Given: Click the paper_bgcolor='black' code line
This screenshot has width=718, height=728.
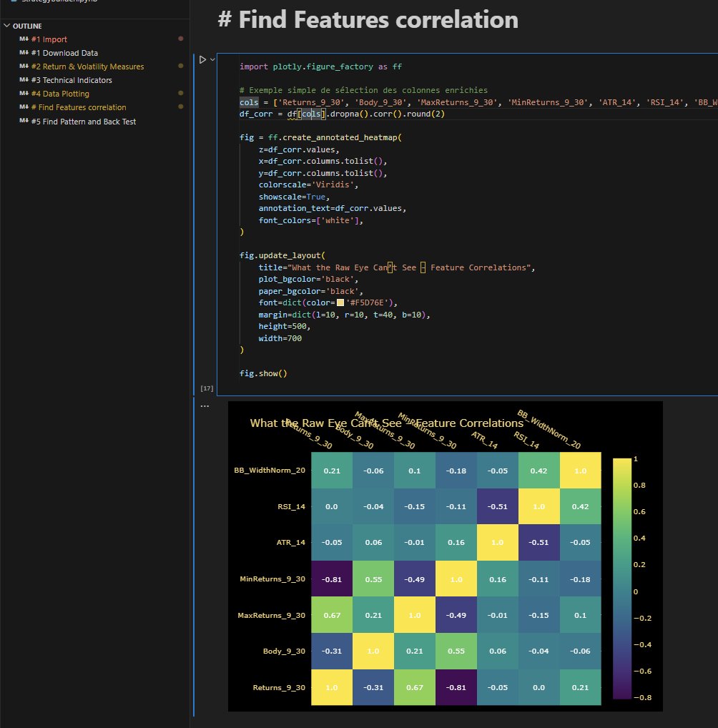Looking at the screenshot, I should pyautogui.click(x=310, y=291).
